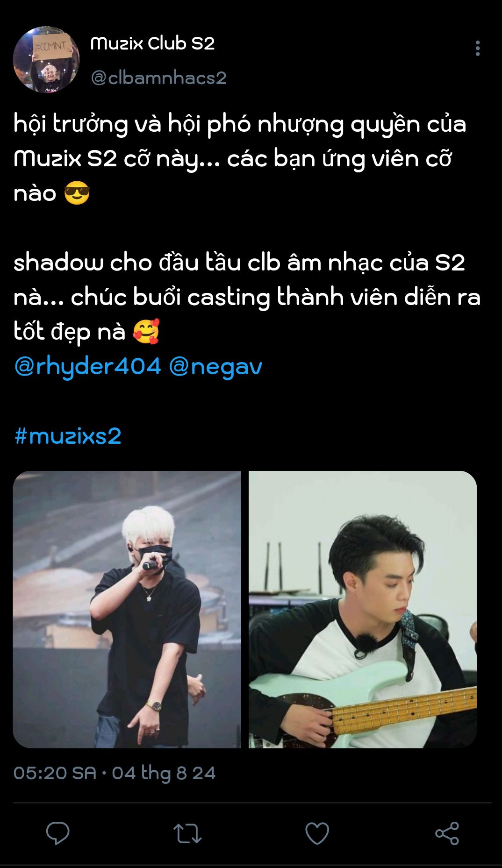Open the share icon for this post

pos(447,833)
